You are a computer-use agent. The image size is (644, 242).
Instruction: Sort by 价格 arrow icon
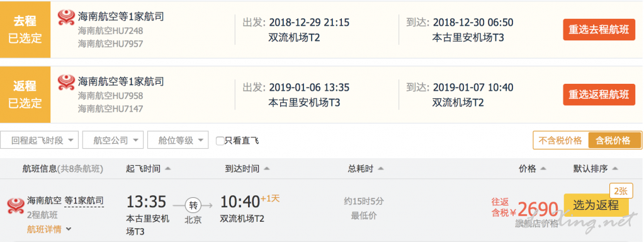[x=543, y=169]
